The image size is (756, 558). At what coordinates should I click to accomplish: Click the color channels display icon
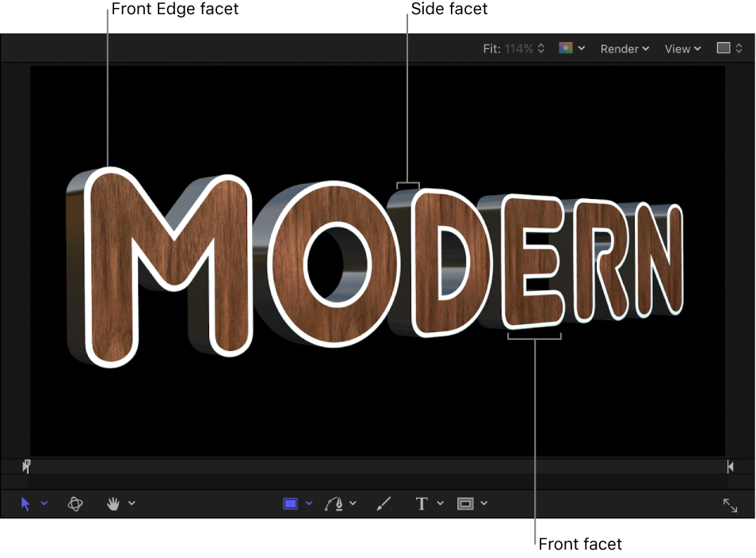[567, 48]
